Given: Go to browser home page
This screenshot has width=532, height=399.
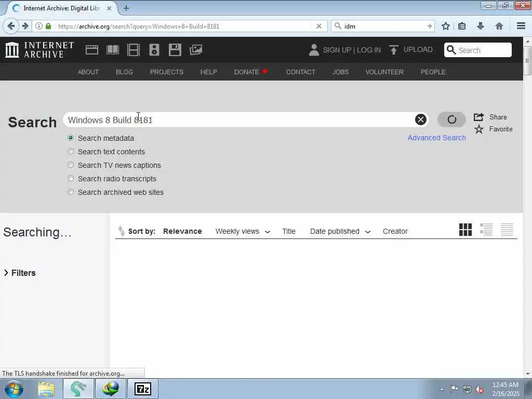Looking at the screenshot, I should 499,26.
